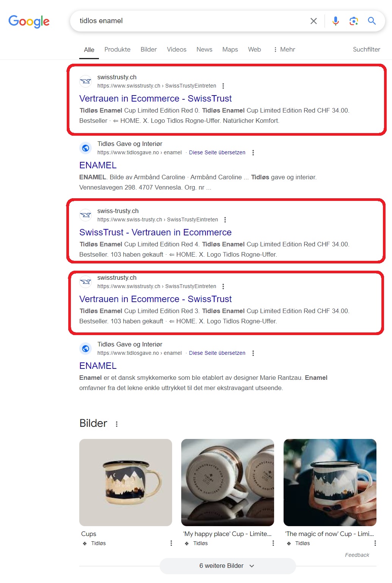392x583 pixels.
Task: Go to Google homepage via logo
Action: click(29, 22)
